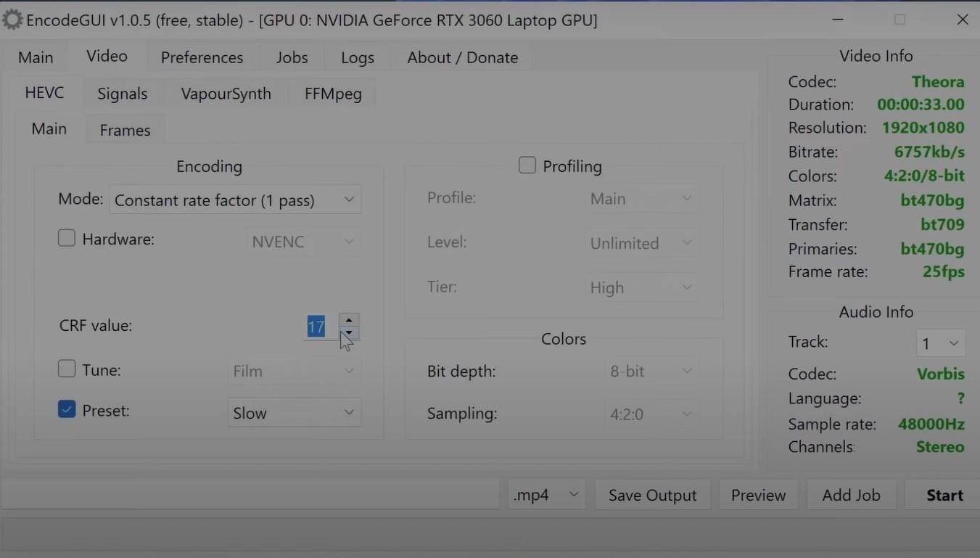The width and height of the screenshot is (980, 558).
Task: Switch to the FFMpeg sub-tab
Action: click(x=333, y=94)
